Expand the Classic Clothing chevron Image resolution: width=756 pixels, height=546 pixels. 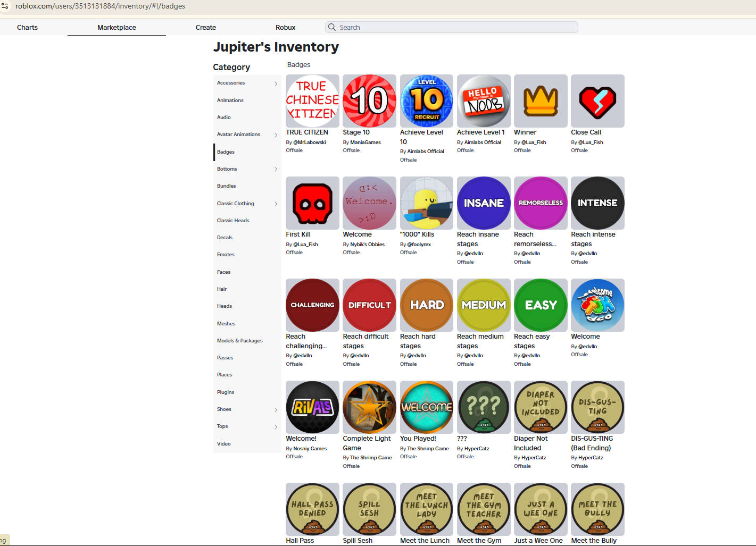(276, 204)
